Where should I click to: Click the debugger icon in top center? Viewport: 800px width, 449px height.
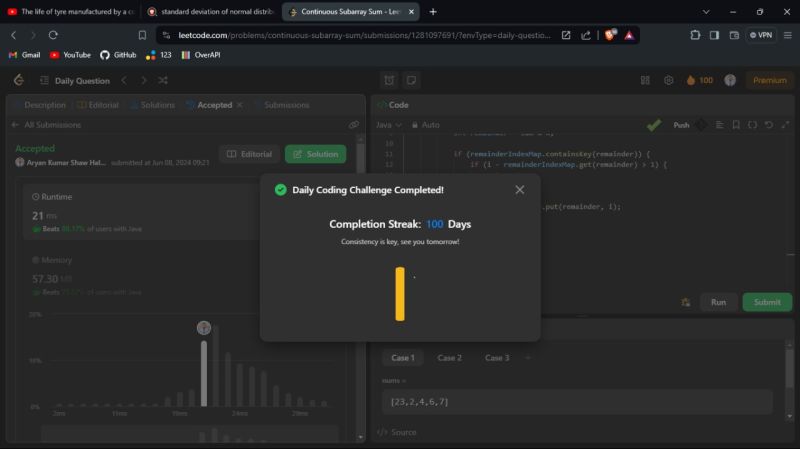point(389,80)
